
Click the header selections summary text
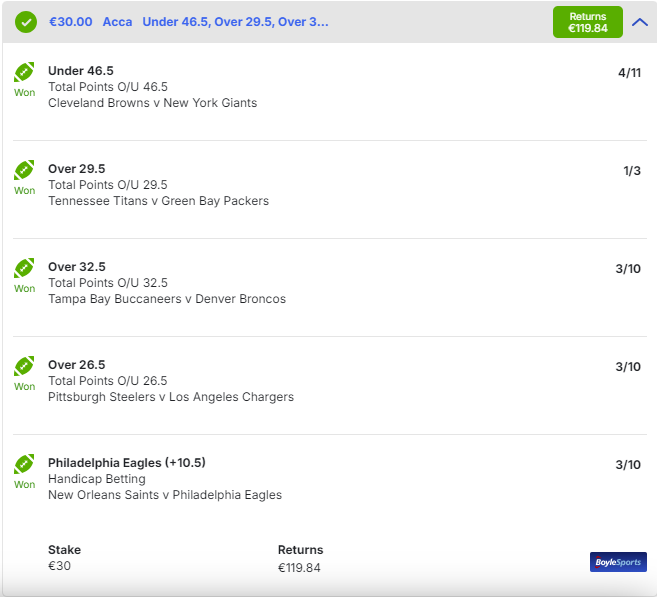(235, 22)
